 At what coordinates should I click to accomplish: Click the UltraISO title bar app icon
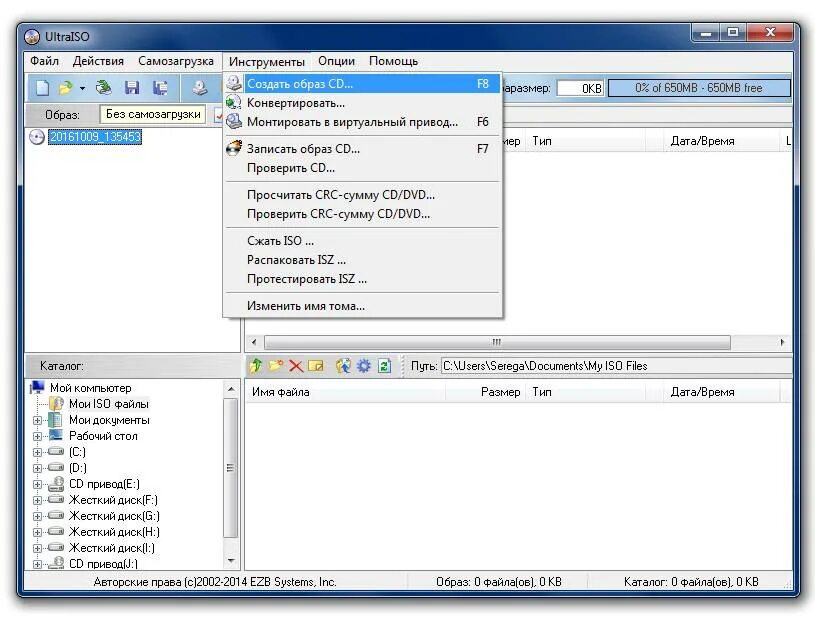(x=32, y=37)
